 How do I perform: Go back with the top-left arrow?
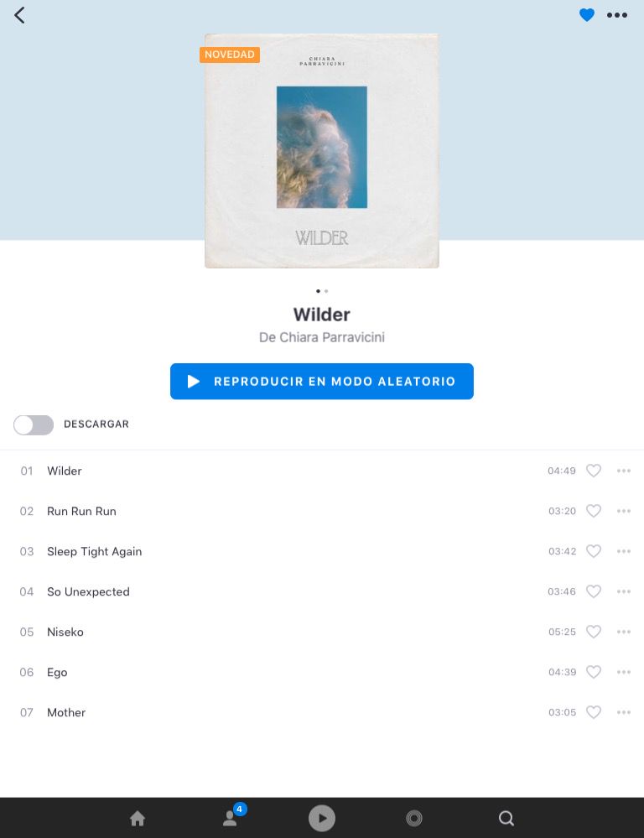pos(20,15)
